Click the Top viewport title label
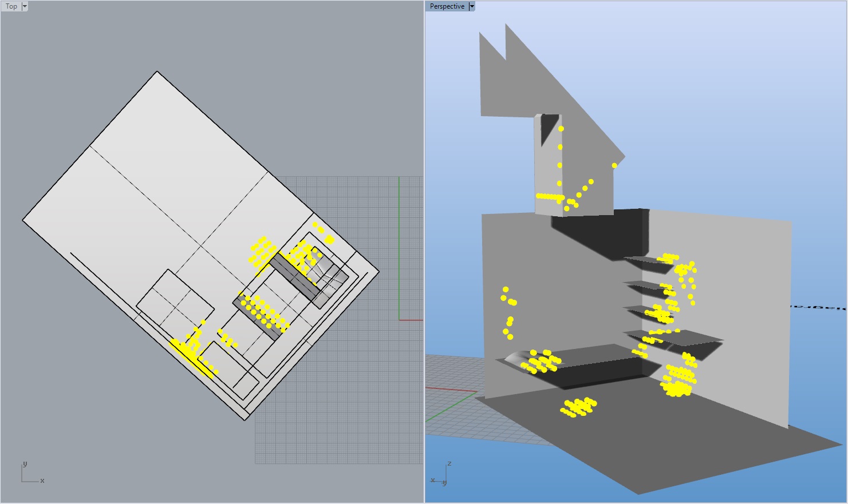The width and height of the screenshot is (848, 504). pyautogui.click(x=11, y=6)
